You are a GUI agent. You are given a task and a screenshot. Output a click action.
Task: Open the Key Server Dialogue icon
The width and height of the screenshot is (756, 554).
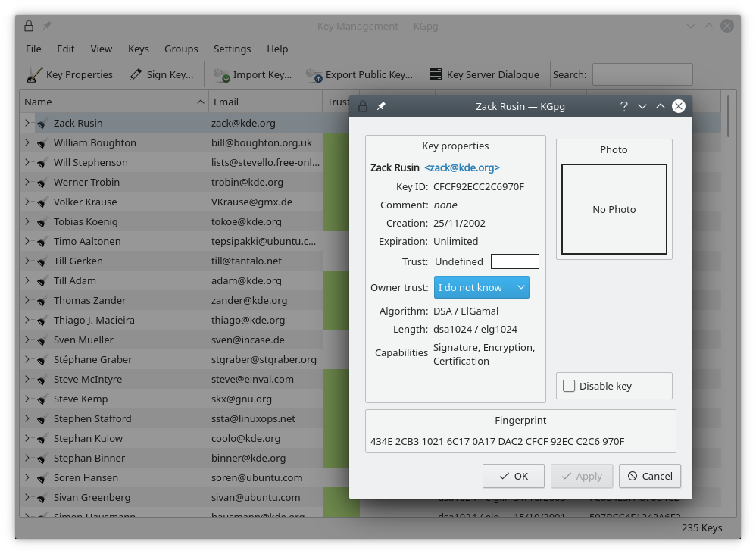point(435,75)
